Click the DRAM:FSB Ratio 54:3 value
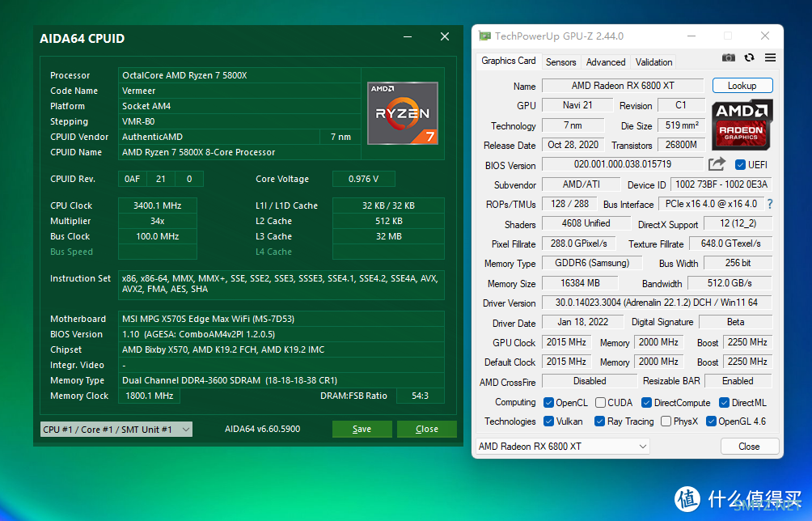This screenshot has width=812, height=521. pos(420,396)
